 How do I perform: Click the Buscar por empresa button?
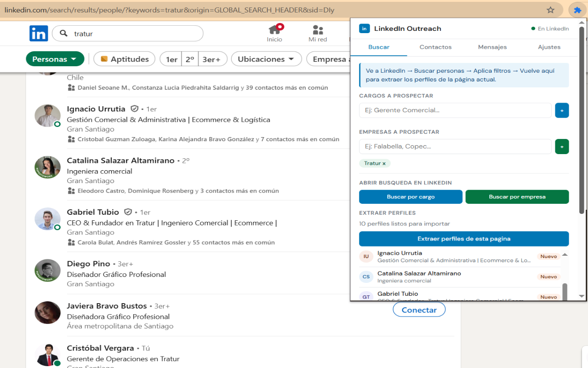[517, 197]
